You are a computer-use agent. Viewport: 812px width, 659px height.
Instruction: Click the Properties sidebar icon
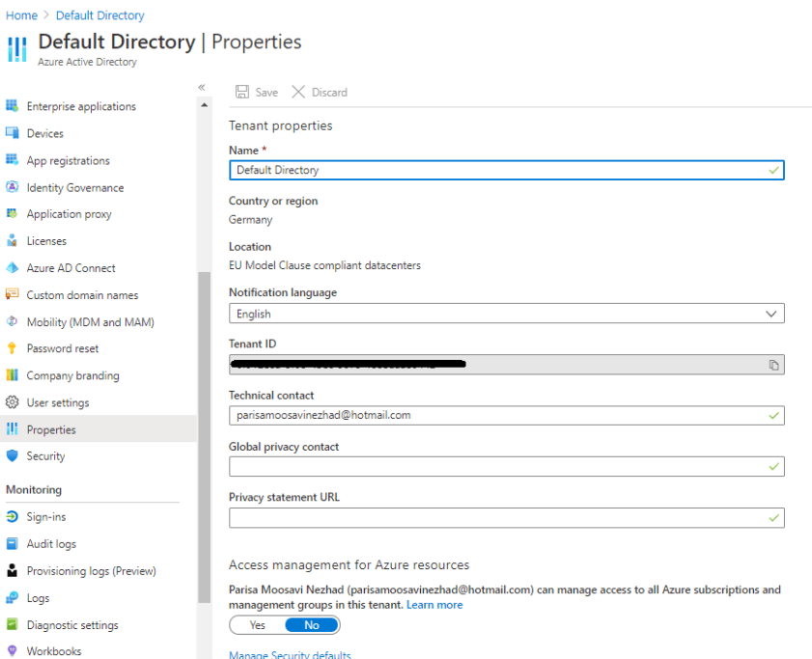coord(12,428)
